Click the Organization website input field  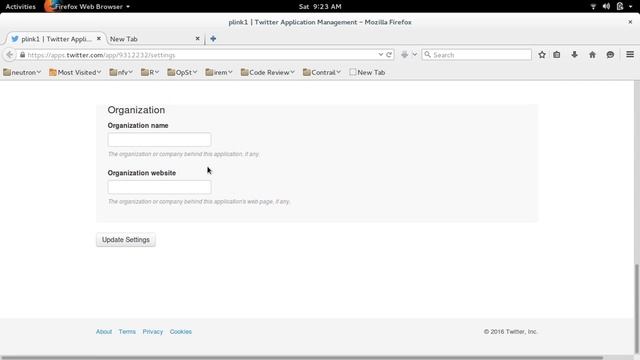[x=159, y=187]
